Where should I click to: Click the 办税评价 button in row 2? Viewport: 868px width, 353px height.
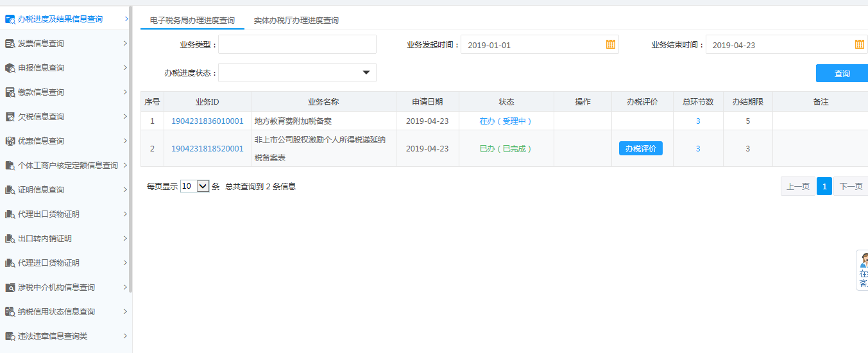(641, 148)
